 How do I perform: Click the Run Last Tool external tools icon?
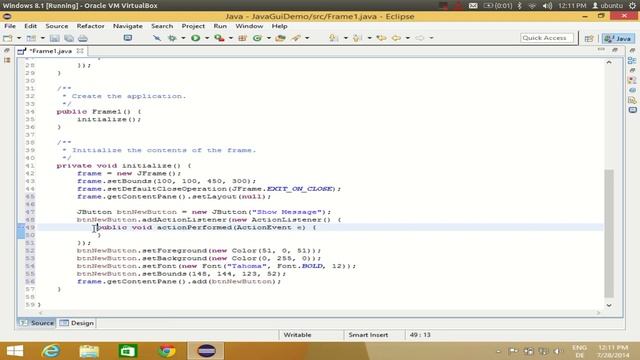pyautogui.click(x=219, y=38)
